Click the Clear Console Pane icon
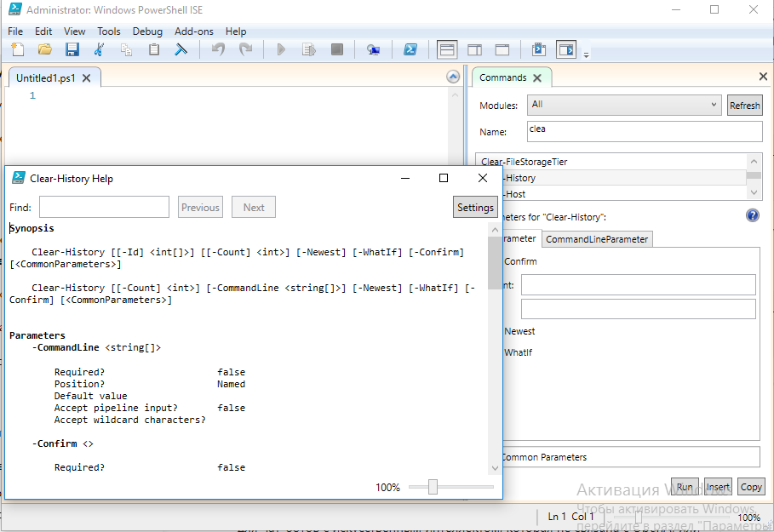Image resolution: width=774 pixels, height=532 pixels. tap(181, 49)
